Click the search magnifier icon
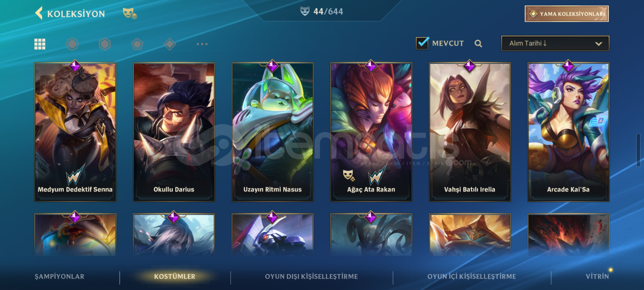Viewport: 644px width, 290px height. [478, 44]
